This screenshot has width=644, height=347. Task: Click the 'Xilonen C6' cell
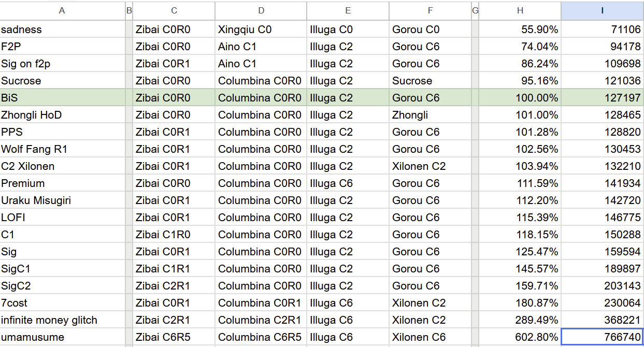point(430,337)
